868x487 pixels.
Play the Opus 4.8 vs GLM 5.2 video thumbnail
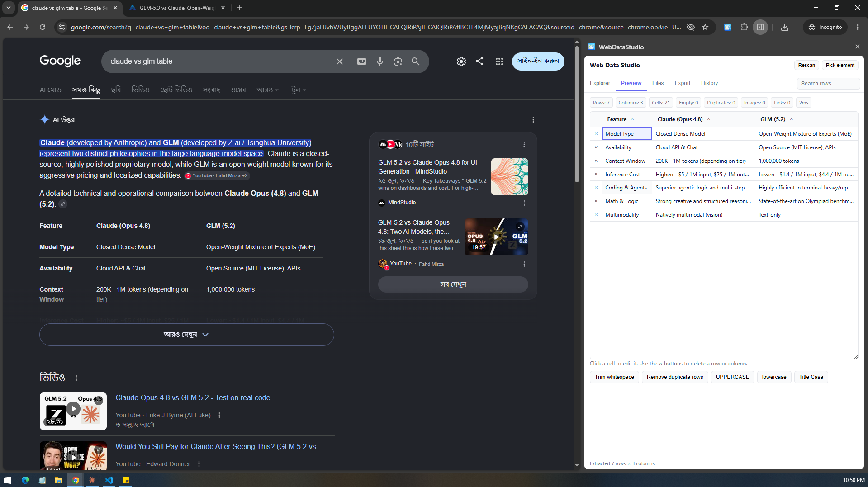point(496,237)
